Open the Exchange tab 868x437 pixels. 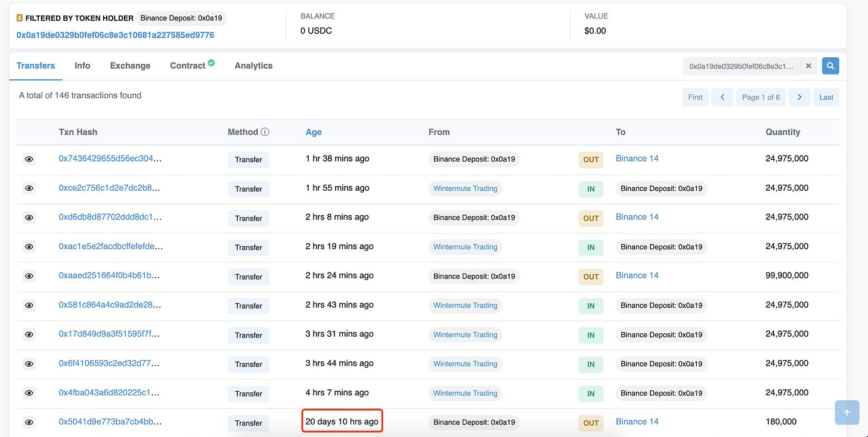click(x=130, y=66)
